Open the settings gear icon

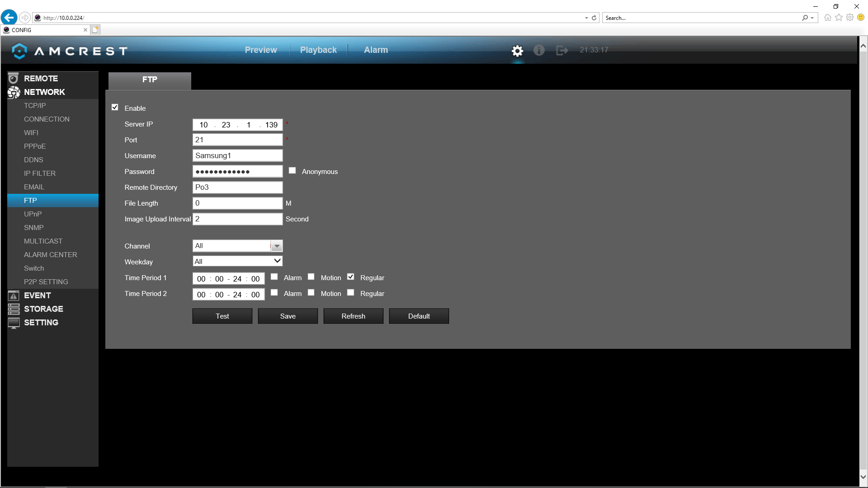pyautogui.click(x=517, y=51)
